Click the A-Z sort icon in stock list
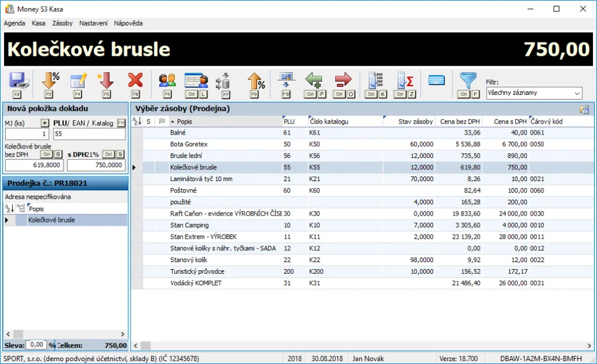Viewport: 597px width, 364px height. 137,122
